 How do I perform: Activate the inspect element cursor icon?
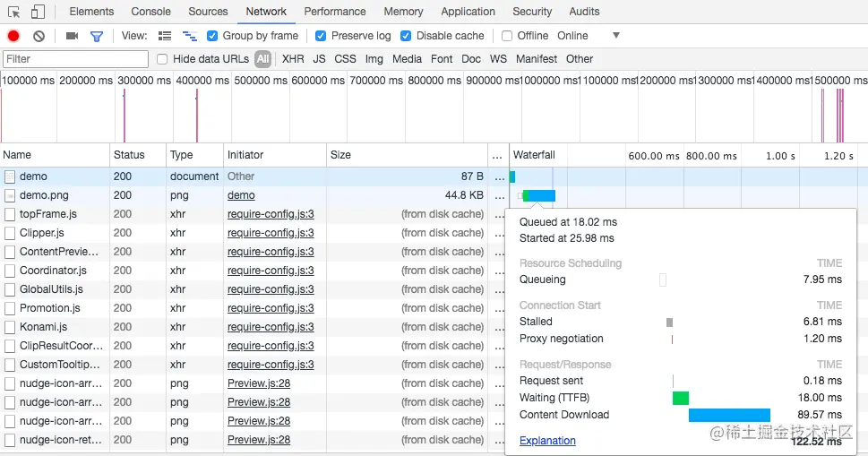pyautogui.click(x=13, y=12)
